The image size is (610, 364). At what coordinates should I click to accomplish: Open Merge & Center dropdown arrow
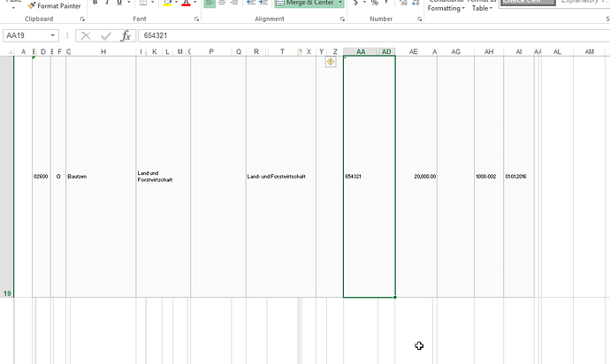tap(340, 4)
